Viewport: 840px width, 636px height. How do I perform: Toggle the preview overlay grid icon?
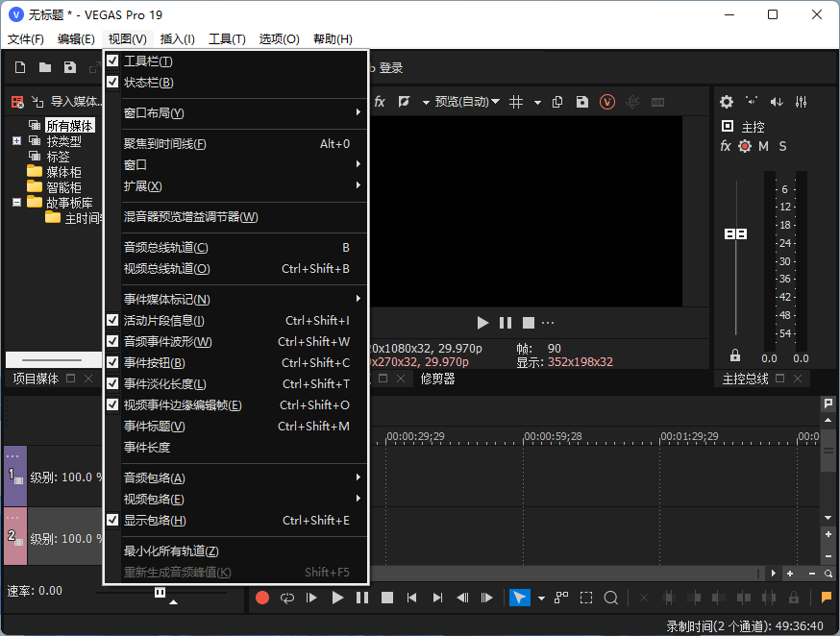516,102
